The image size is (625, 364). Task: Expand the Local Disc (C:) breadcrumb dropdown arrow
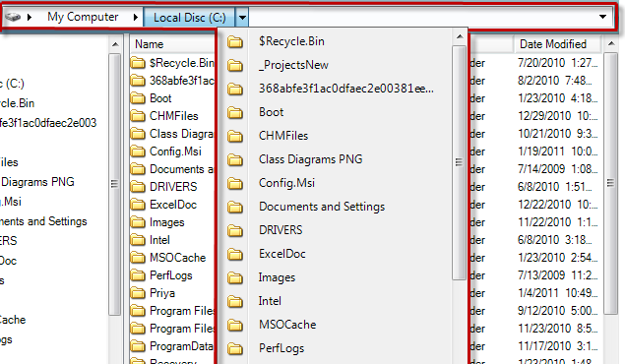click(242, 18)
